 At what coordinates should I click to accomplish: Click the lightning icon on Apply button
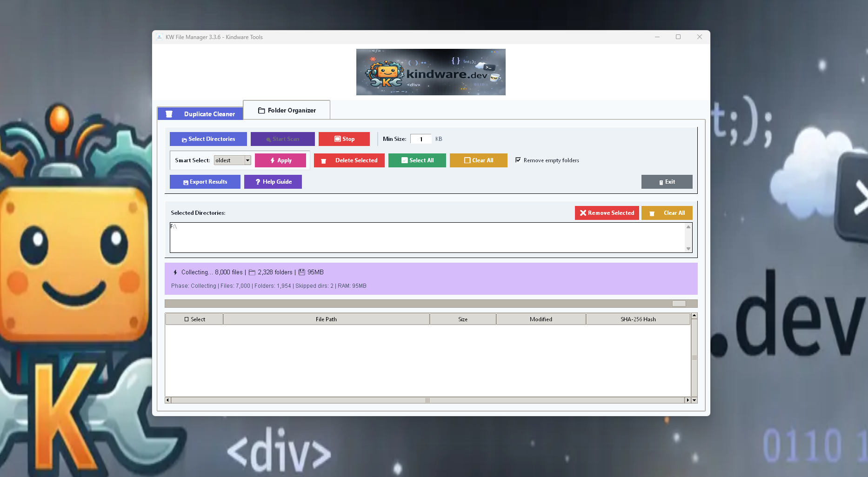click(273, 160)
